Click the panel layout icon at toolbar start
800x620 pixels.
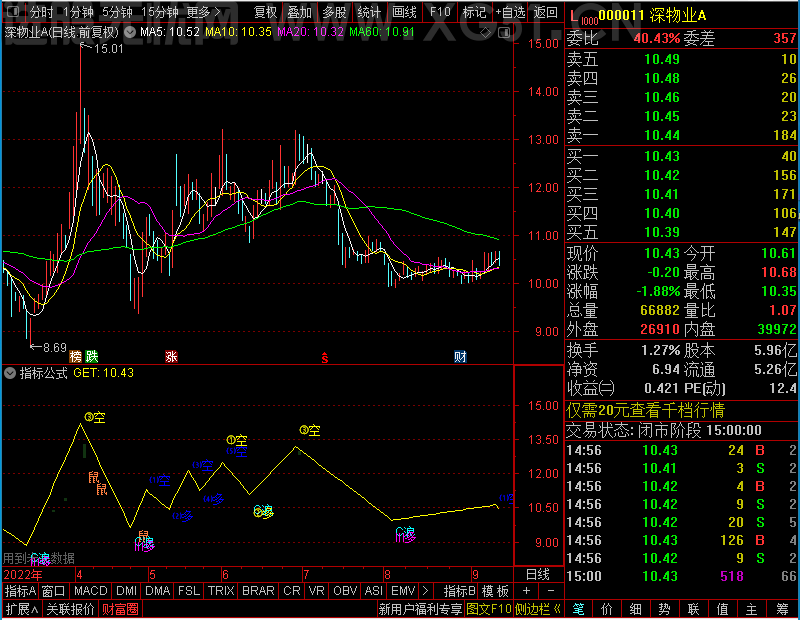click(x=13, y=11)
